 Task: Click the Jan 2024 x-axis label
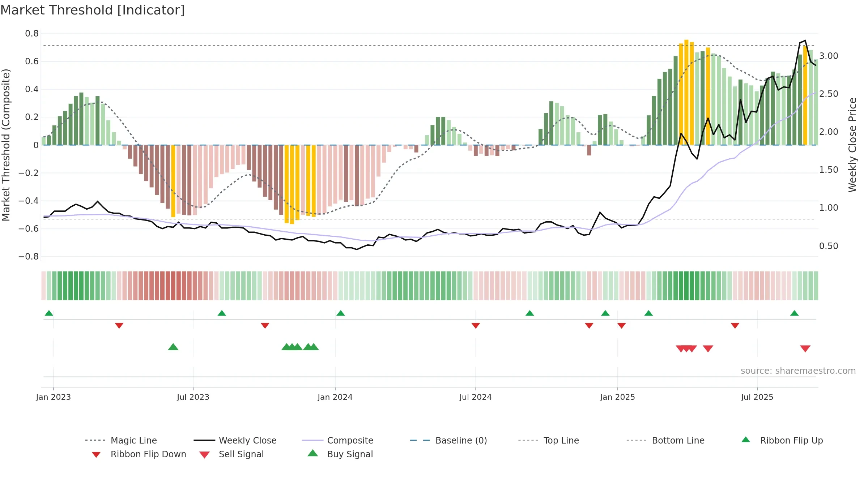coord(335,397)
